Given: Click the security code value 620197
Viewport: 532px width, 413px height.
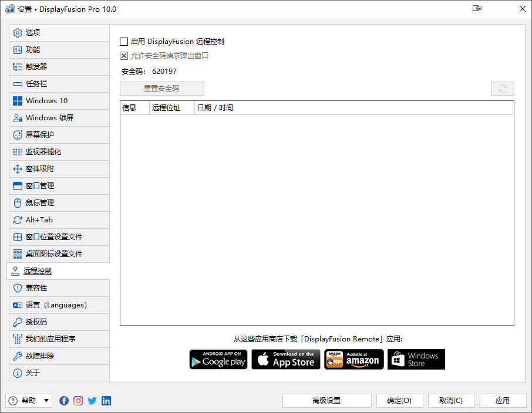Looking at the screenshot, I should pyautogui.click(x=164, y=72).
